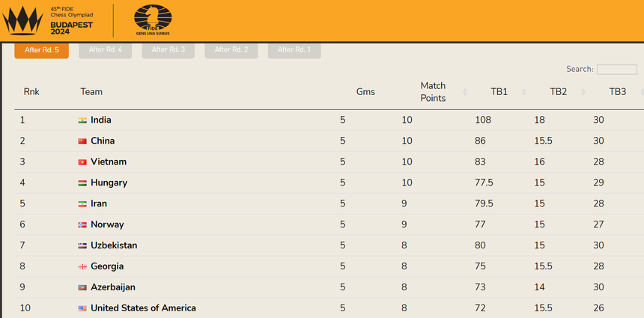Image resolution: width=644 pixels, height=318 pixels.
Task: Open the Uzbekistan team link
Action: (114, 245)
